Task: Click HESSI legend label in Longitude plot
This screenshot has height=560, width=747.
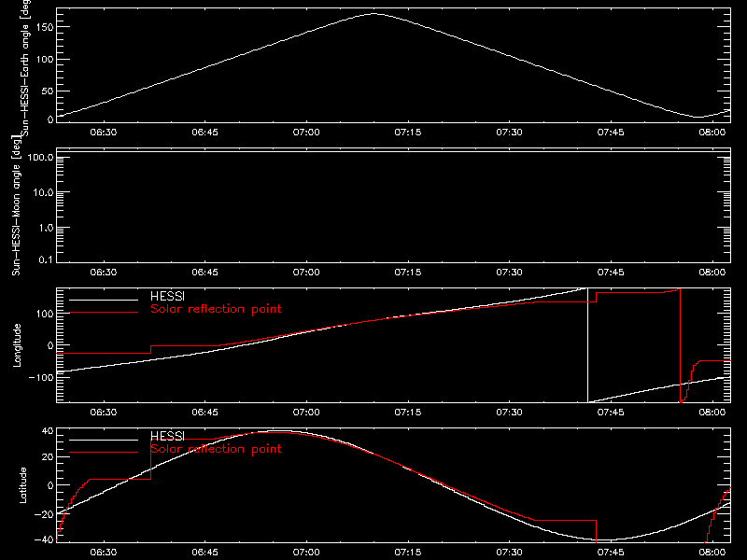Action: 167,296
